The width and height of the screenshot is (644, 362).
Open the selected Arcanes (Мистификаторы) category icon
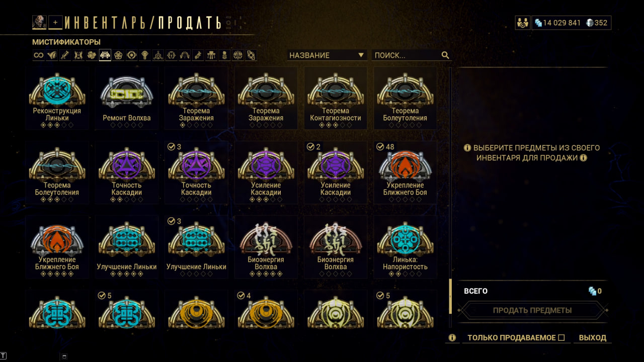(105, 55)
